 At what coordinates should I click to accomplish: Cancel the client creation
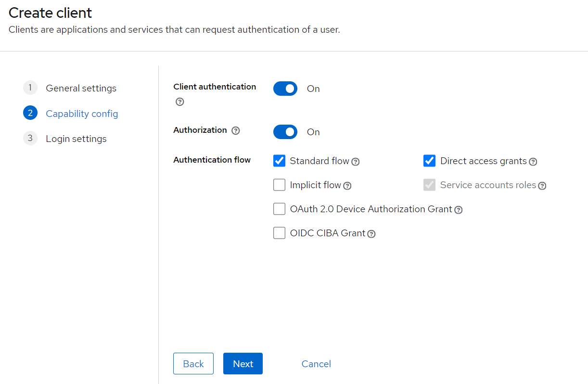click(x=316, y=364)
